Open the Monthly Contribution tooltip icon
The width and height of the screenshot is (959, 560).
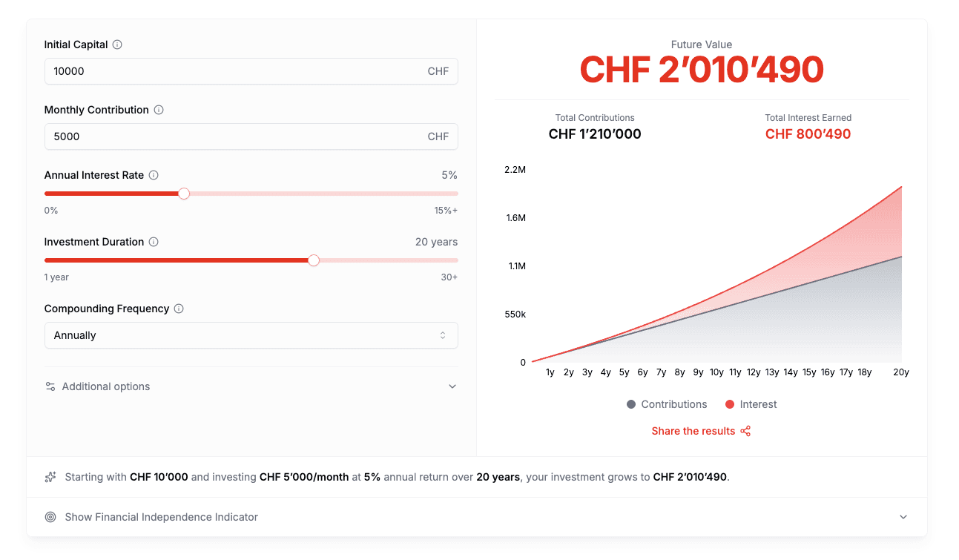159,110
